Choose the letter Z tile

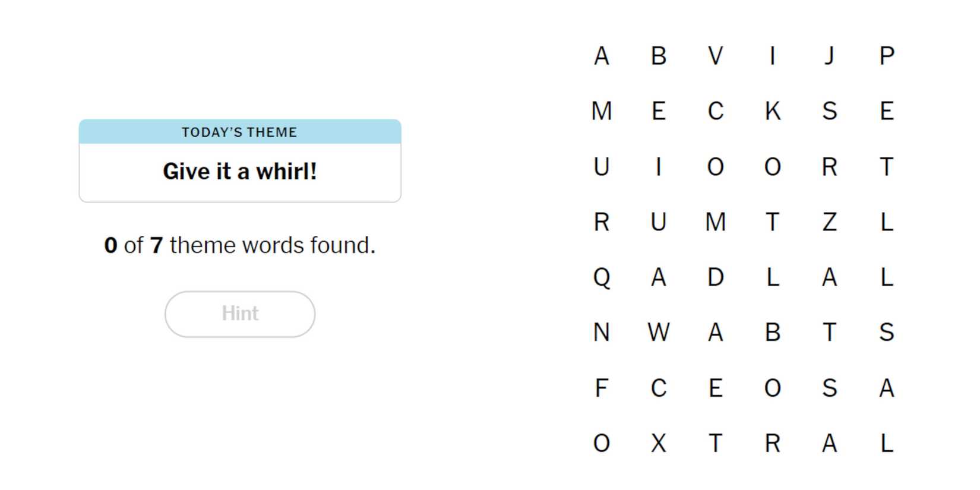[x=829, y=222]
